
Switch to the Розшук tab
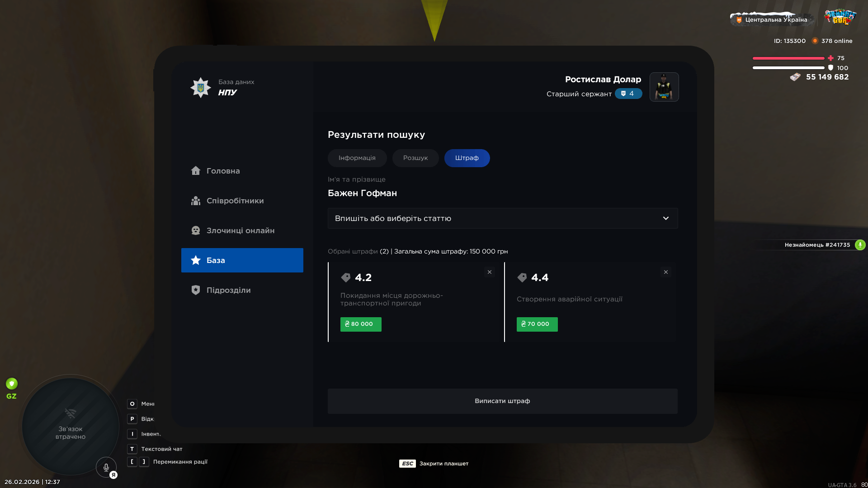click(x=415, y=158)
